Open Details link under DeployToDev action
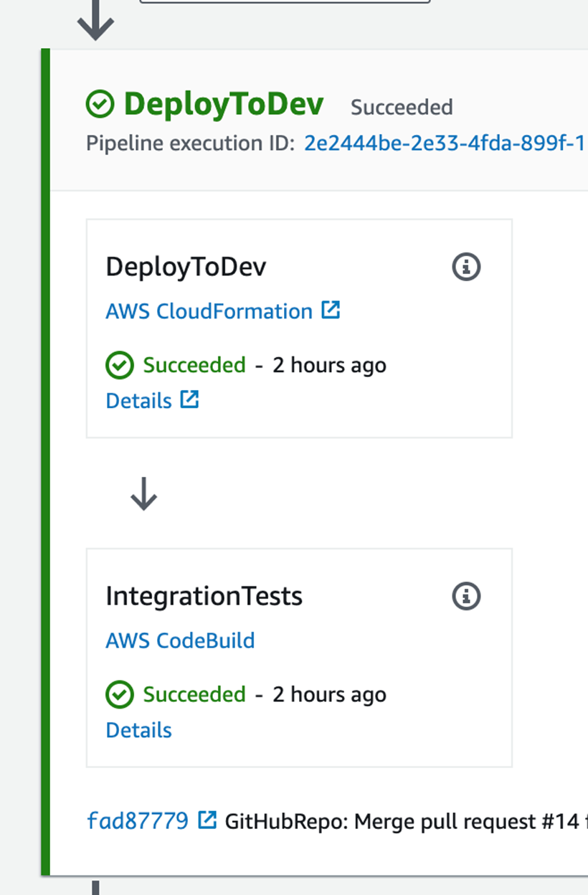 click(139, 400)
